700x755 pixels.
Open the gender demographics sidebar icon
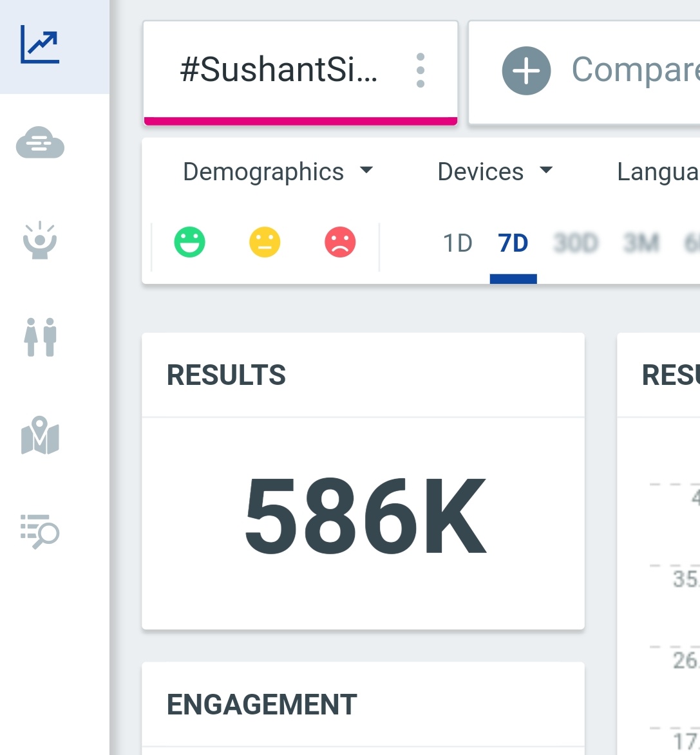(40, 337)
